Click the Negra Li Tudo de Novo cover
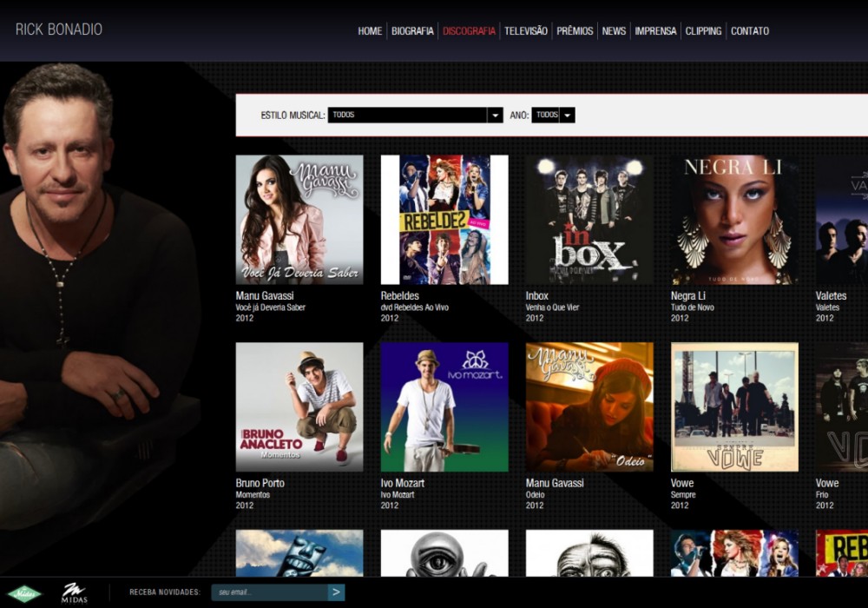 tap(734, 220)
